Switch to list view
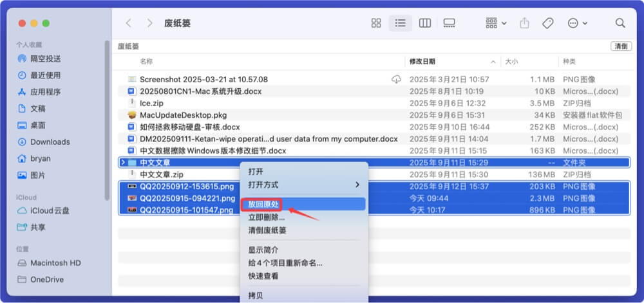Viewport: 644px width, 303px height. [400, 23]
